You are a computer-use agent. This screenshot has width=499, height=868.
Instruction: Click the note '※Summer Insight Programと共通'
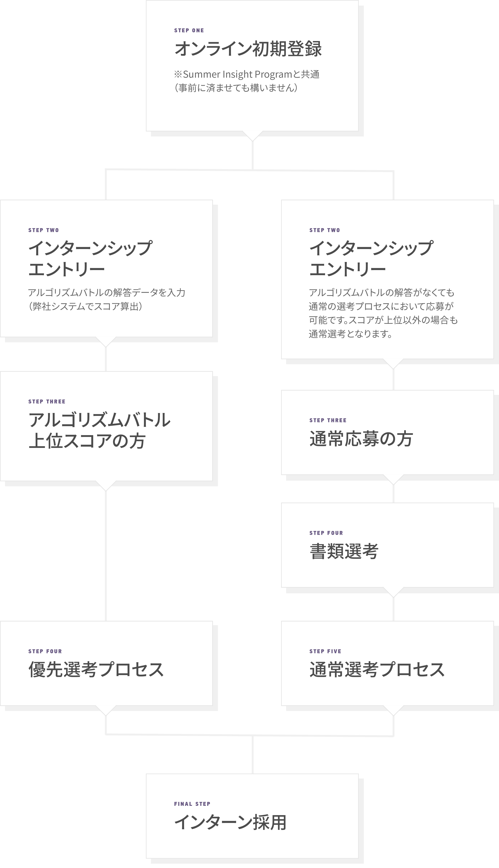247,74
